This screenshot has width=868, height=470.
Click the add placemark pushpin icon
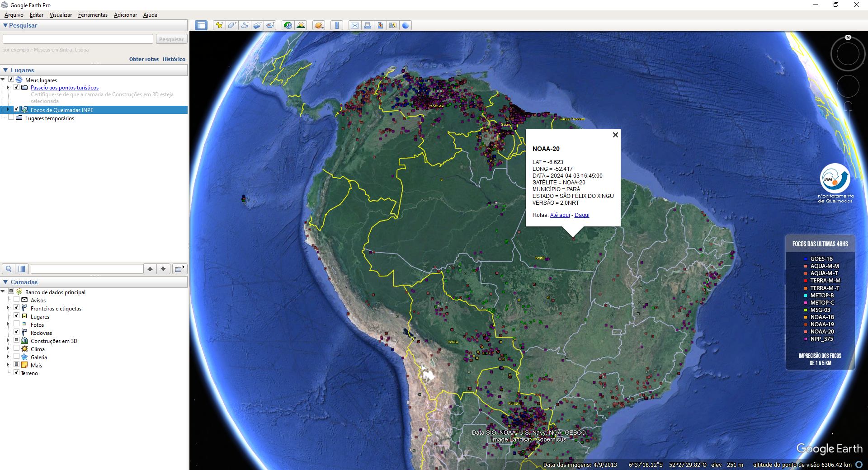tap(219, 25)
